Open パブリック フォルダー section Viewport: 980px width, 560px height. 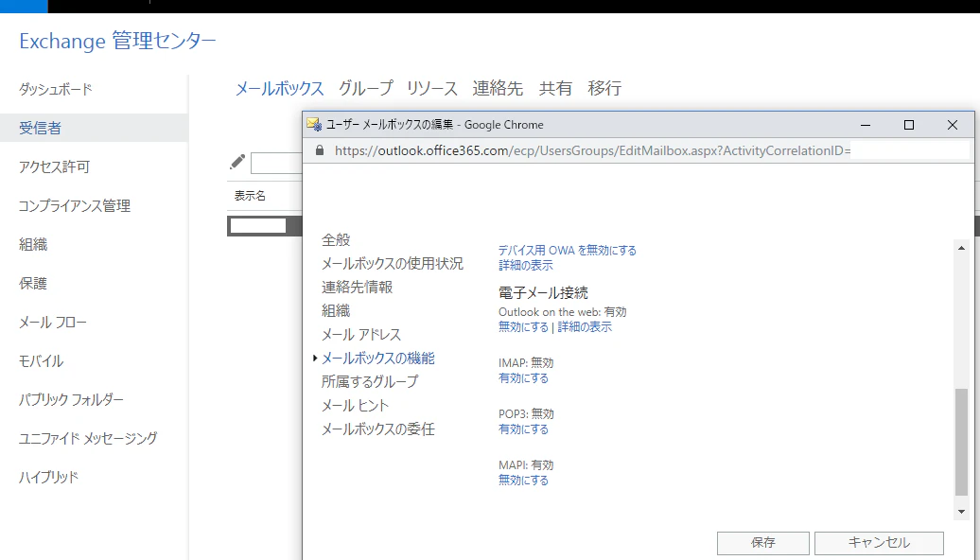(71, 399)
